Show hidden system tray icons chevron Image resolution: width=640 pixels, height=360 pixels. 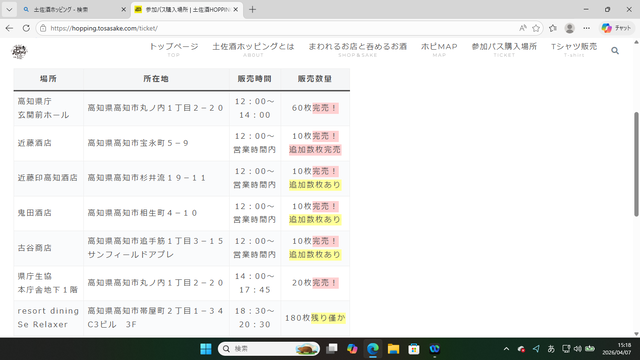tap(506, 349)
